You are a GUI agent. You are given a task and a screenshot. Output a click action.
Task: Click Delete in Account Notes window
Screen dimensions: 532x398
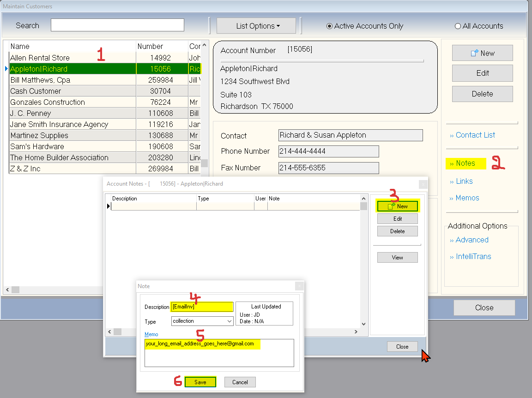click(398, 231)
